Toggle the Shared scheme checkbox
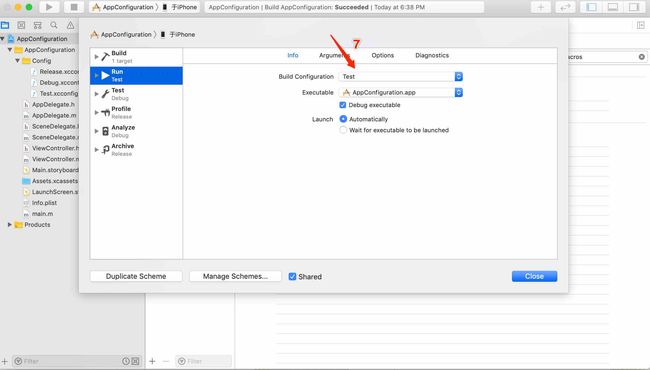 pos(292,276)
